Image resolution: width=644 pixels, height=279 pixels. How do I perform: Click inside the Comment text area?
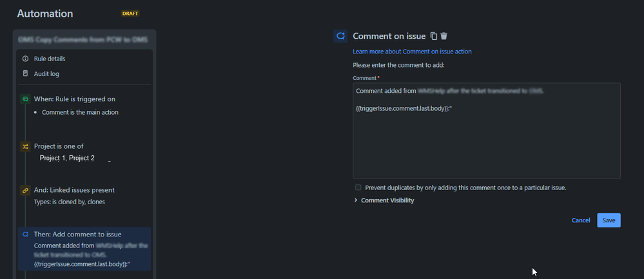pyautogui.click(x=486, y=142)
